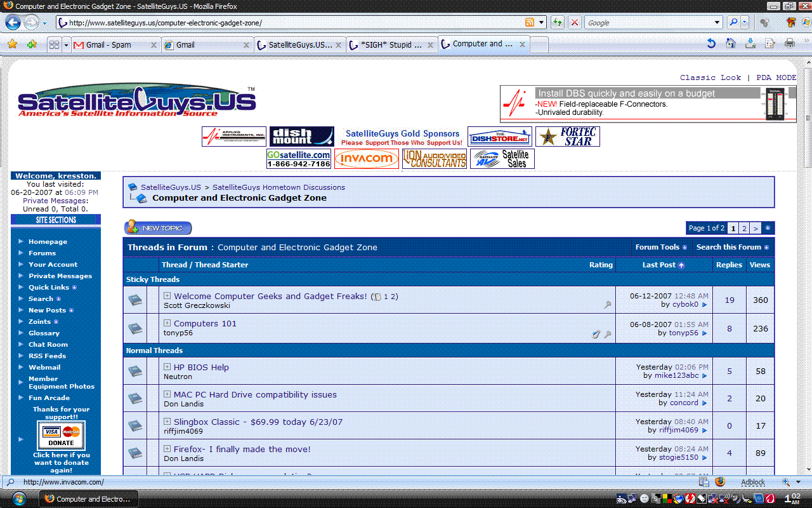Expand preview for Slingbox Classic thread
This screenshot has height=508, width=812.
click(167, 422)
